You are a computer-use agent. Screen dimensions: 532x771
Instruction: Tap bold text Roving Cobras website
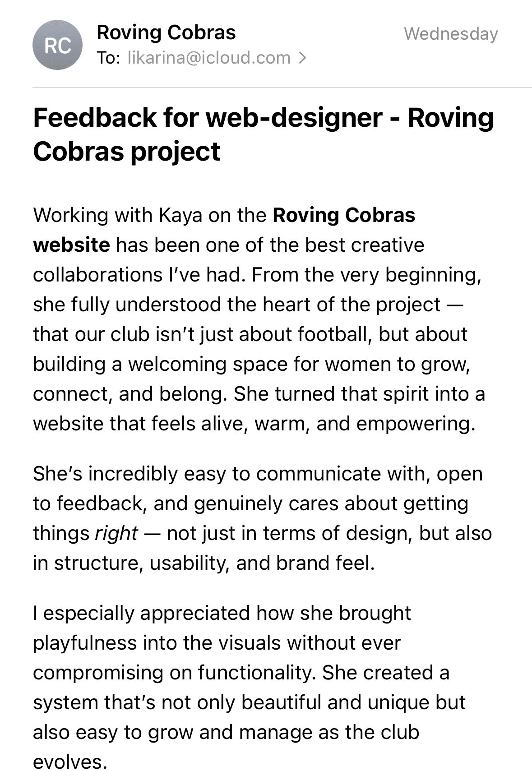point(224,230)
